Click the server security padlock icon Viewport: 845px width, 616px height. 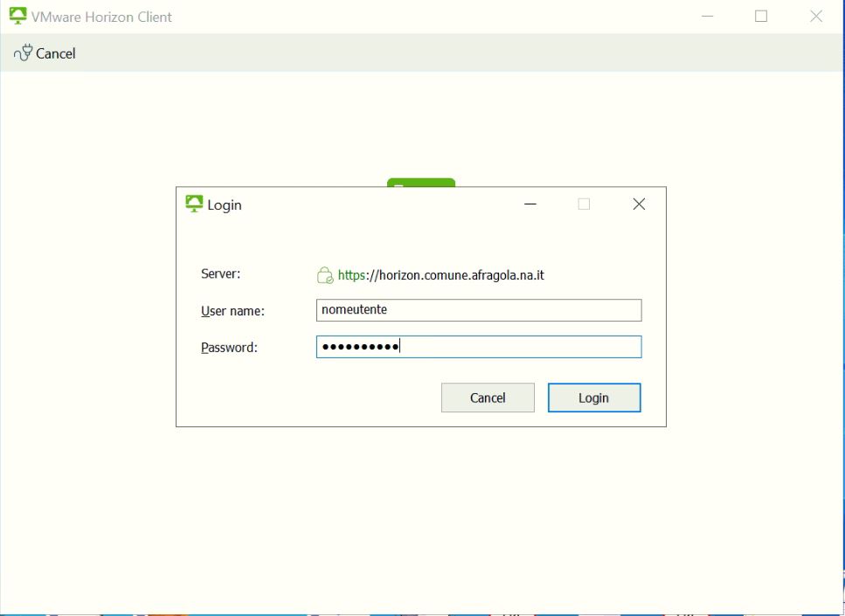pyautogui.click(x=325, y=275)
